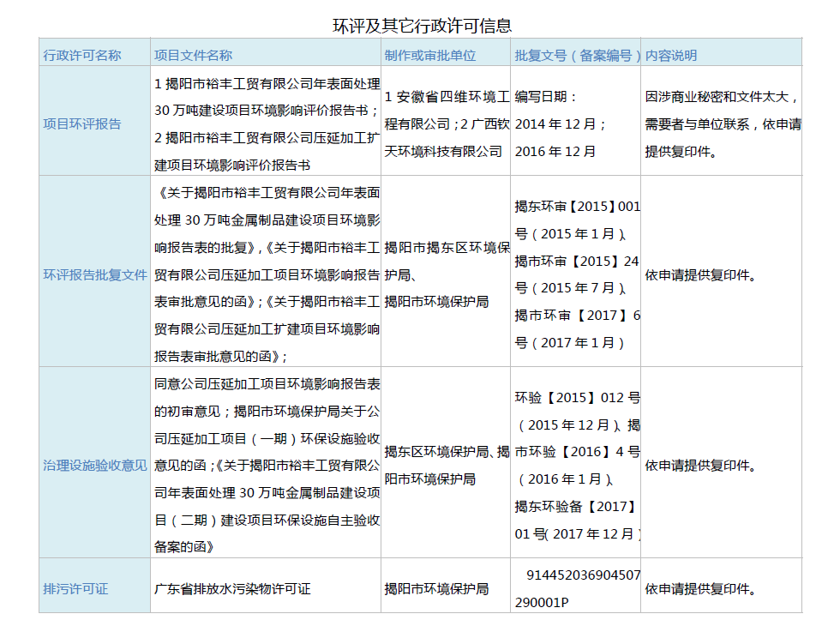Click the permit number ending 290001P
Image resolution: width=840 pixels, height=632 pixels.
(x=542, y=603)
